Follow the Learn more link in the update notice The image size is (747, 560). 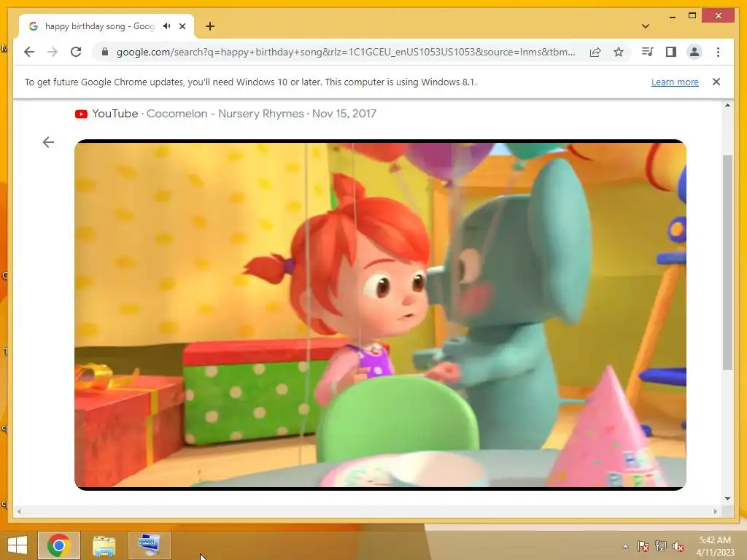pos(675,82)
